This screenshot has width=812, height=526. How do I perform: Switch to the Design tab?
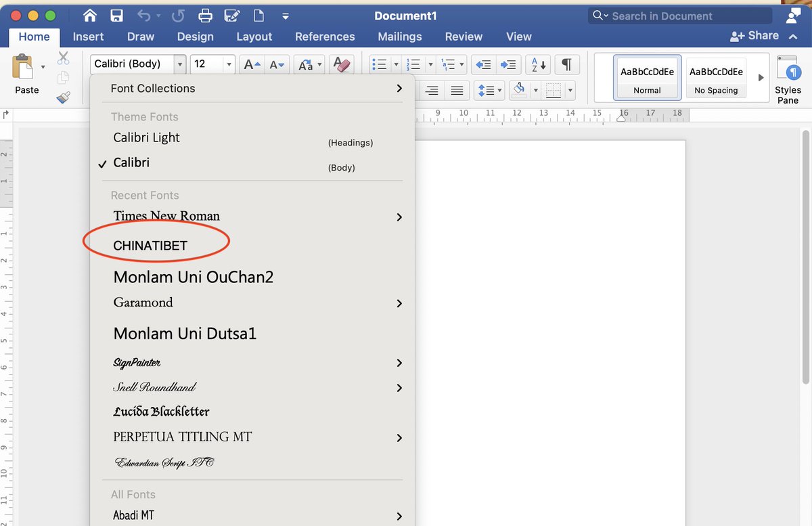pyautogui.click(x=196, y=37)
